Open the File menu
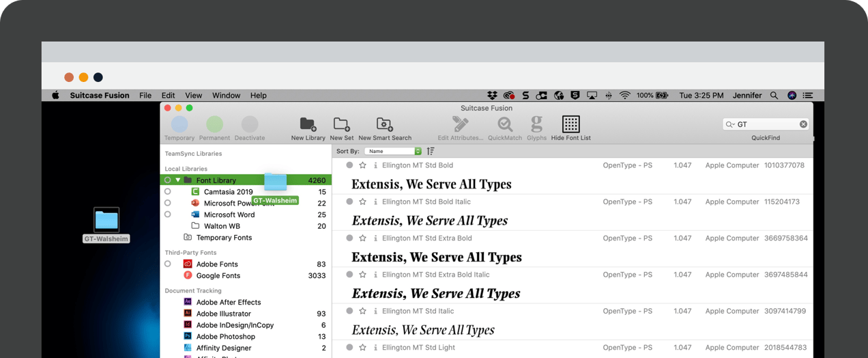The width and height of the screenshot is (868, 358). point(145,96)
